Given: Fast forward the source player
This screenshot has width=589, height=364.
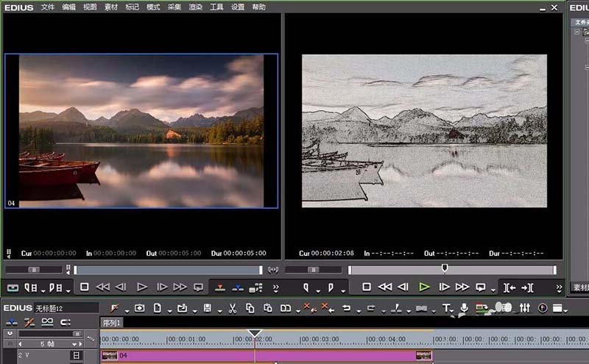Looking at the screenshot, I should 180,287.
